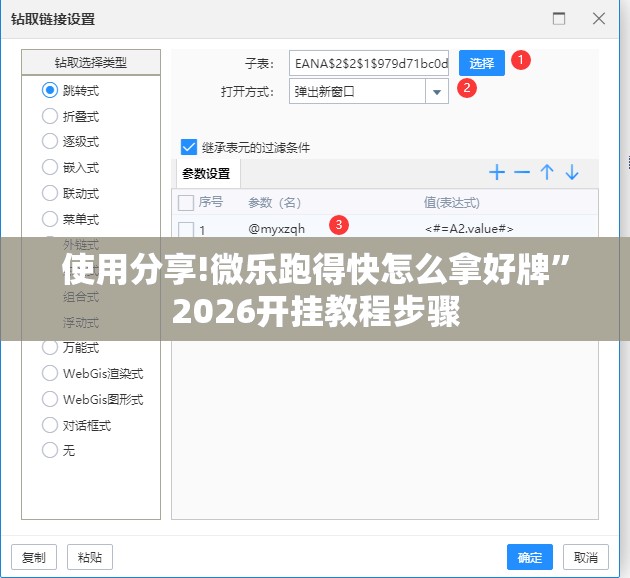This screenshot has width=630, height=578.
Task: Click the 序号 column header
Action: coord(211,202)
